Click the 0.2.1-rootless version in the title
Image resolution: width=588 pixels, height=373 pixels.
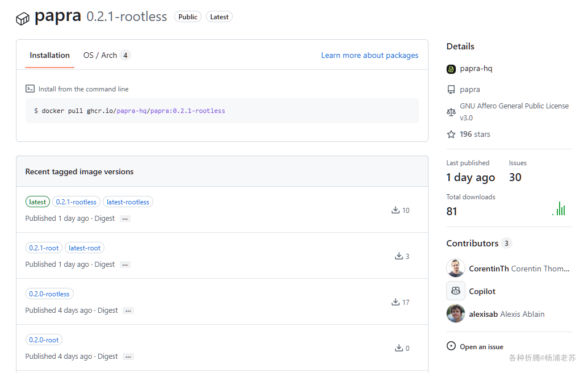point(127,16)
